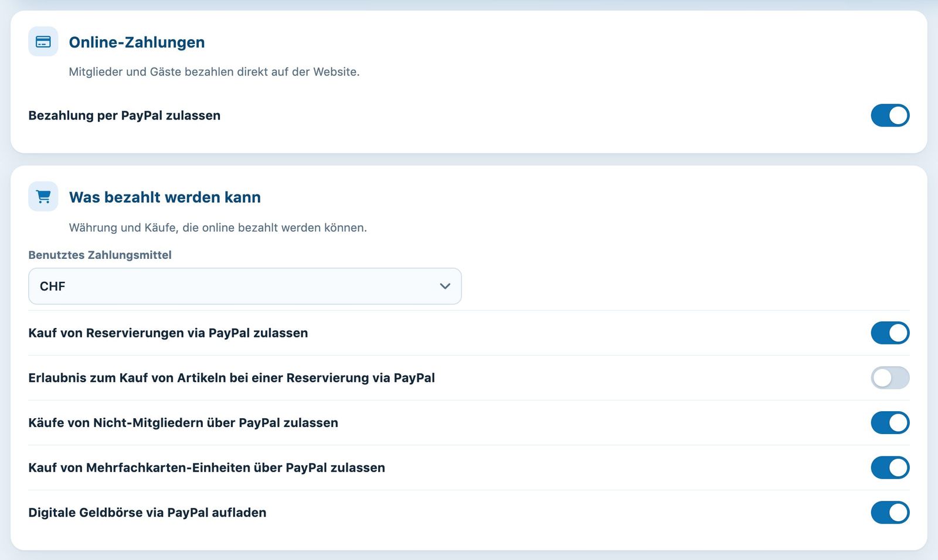Click the shopping cart icon
This screenshot has width=938, height=560.
(43, 196)
